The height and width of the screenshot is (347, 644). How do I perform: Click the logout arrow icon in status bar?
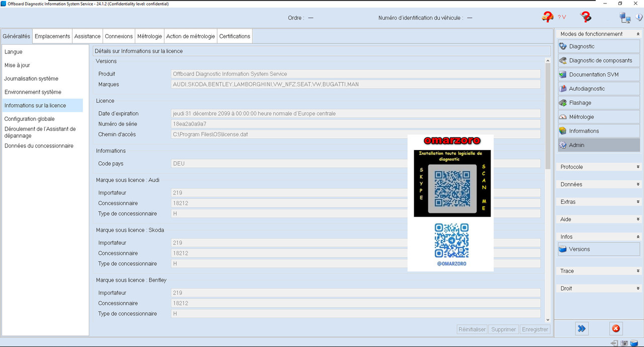pos(614,343)
